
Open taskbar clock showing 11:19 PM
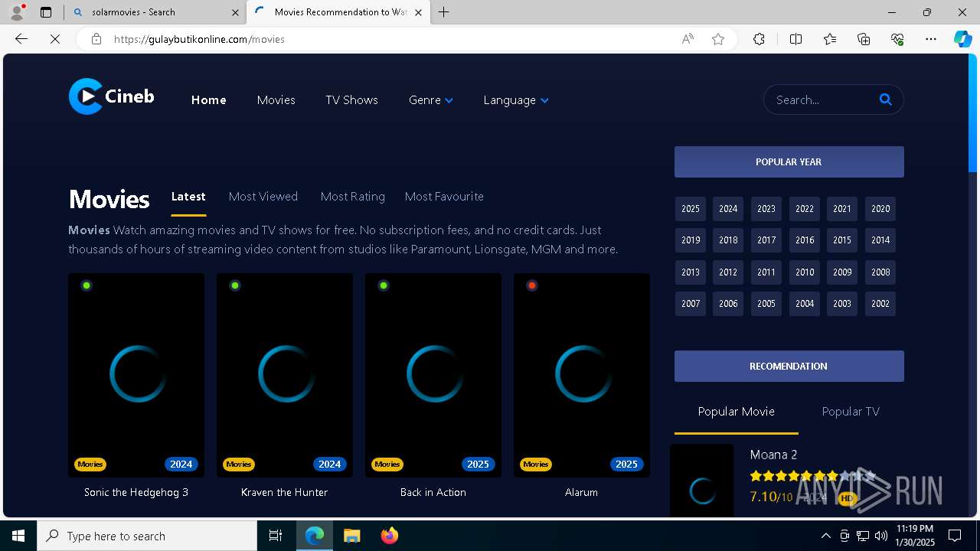point(915,536)
